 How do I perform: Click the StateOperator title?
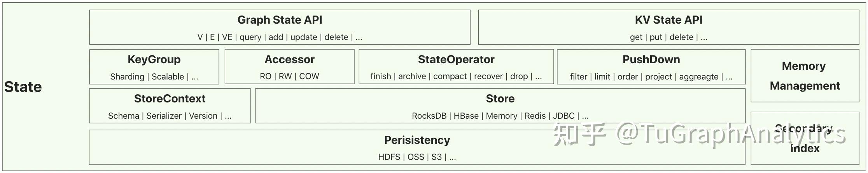pyautogui.click(x=456, y=59)
